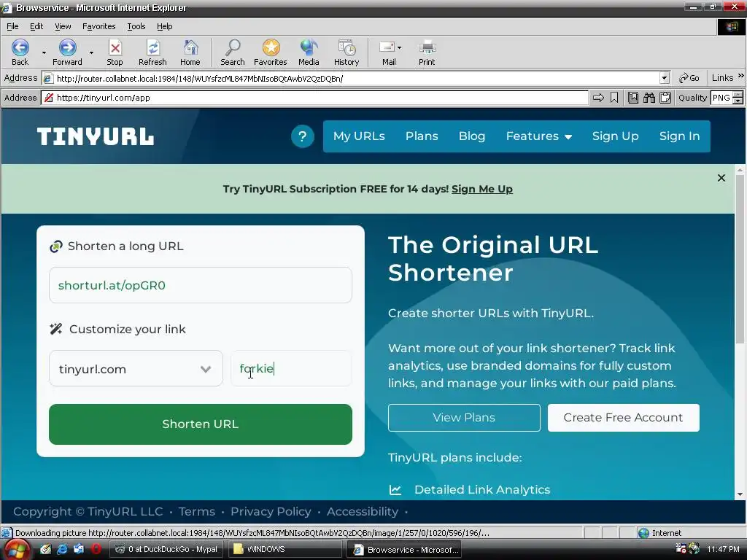
Task: Expand the Links toolbar chevron
Action: tap(741, 76)
